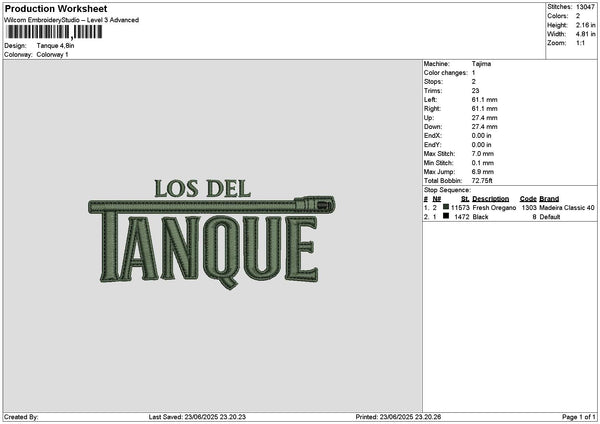The image size is (600, 424).
Task: Click the stitch count '13047'
Action: tap(585, 7)
